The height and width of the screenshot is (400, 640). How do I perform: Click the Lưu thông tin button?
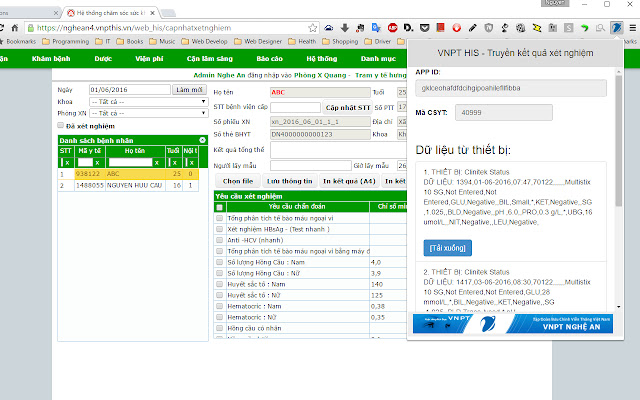click(290, 181)
